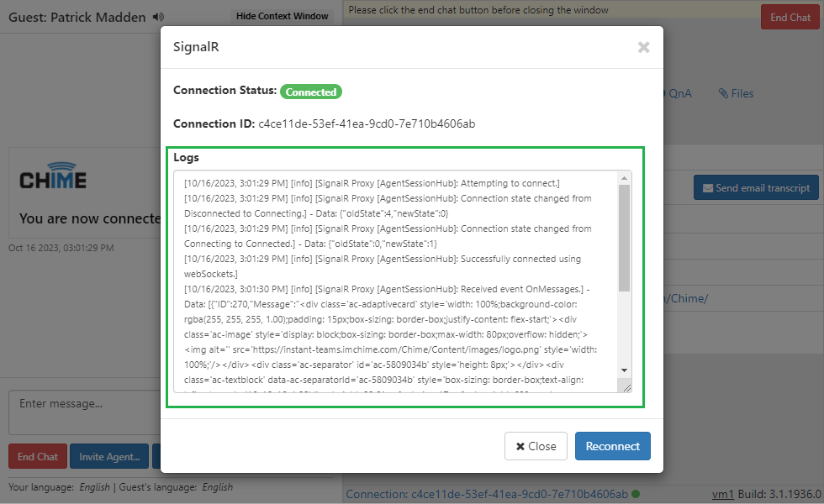This screenshot has width=824, height=504.
Task: Click the green connection status dot in footer
Action: (636, 494)
